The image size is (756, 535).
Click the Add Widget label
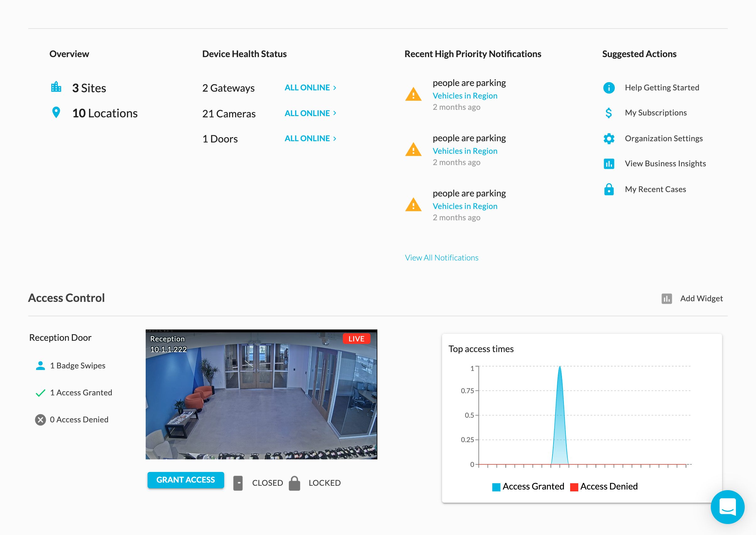[701, 298]
